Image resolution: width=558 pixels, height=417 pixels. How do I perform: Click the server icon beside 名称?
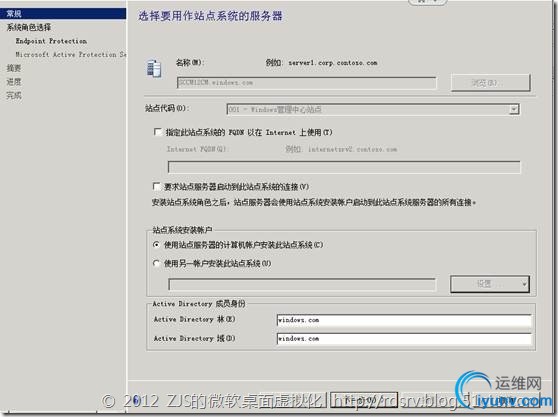click(154, 68)
